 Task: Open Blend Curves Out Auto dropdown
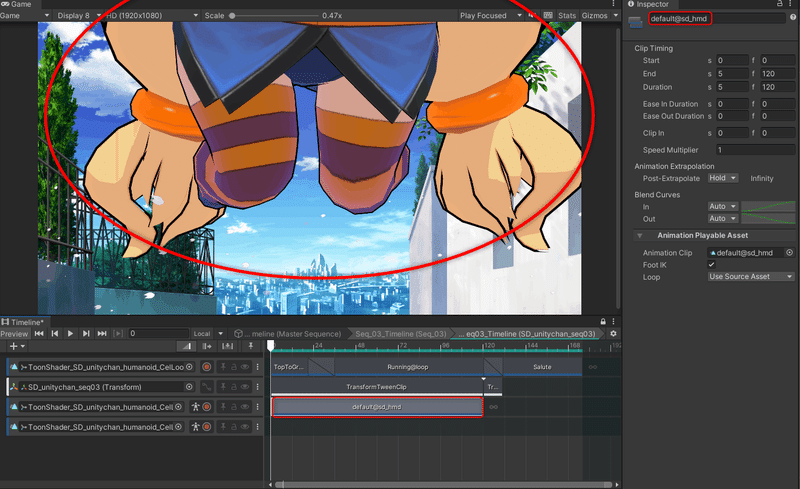click(x=722, y=218)
